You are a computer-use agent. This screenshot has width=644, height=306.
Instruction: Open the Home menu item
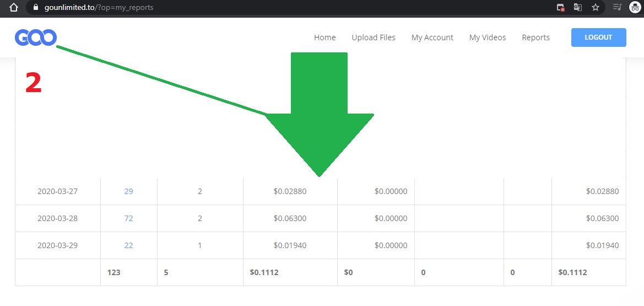(325, 37)
